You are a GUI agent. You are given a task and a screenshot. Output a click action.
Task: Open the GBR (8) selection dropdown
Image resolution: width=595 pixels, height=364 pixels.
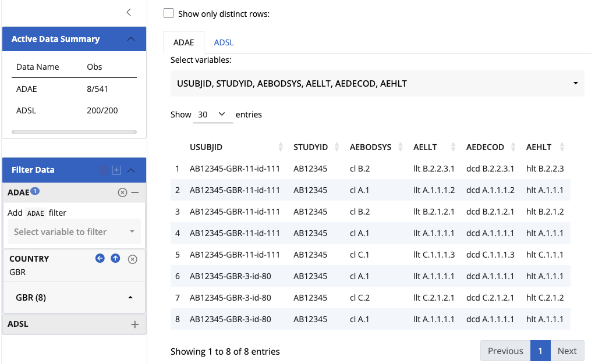[74, 297]
